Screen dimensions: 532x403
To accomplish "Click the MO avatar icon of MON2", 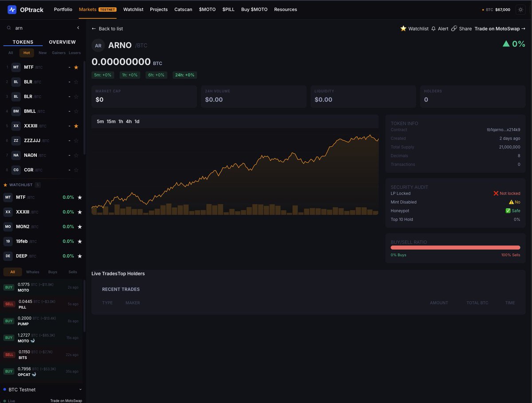I will click(x=8, y=227).
